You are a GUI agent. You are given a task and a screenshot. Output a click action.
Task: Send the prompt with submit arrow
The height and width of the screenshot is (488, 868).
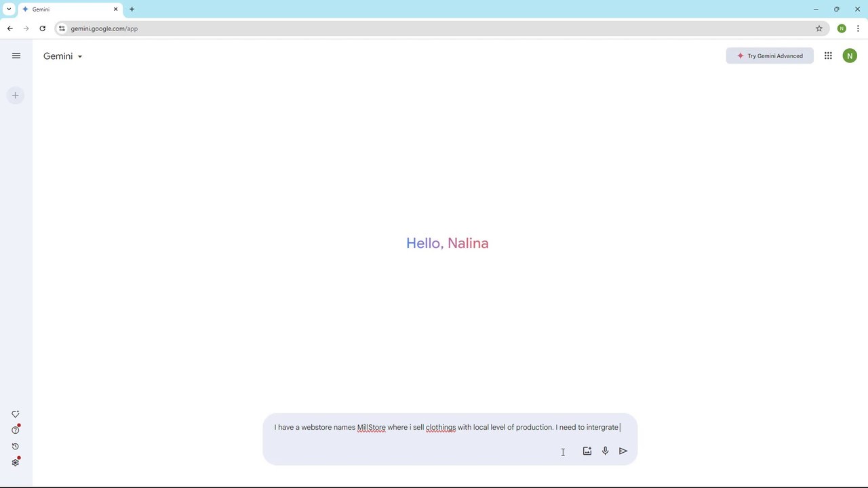tap(623, 451)
